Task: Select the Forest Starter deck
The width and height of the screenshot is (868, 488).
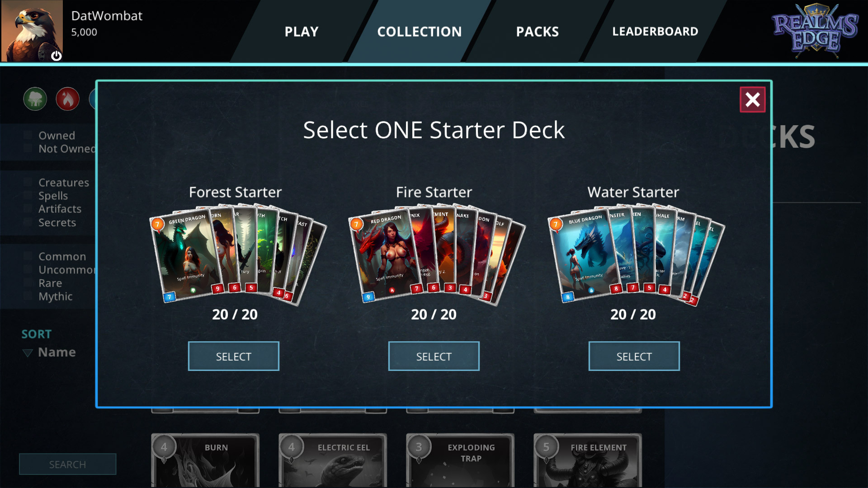Action: (234, 357)
